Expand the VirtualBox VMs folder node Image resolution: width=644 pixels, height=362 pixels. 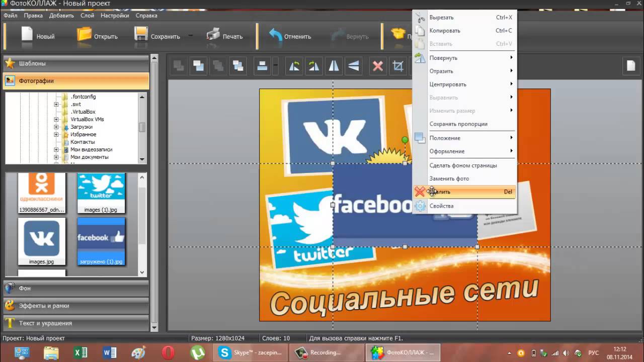[56, 119]
